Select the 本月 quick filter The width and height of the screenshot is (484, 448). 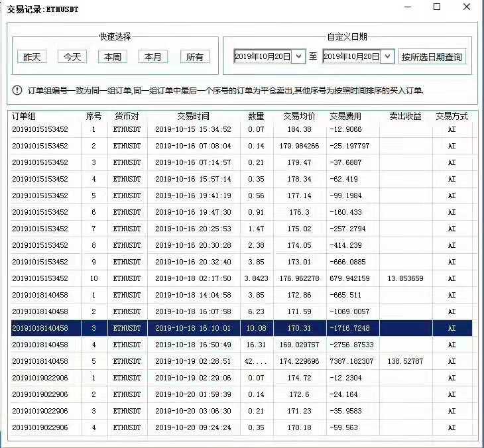(x=152, y=57)
